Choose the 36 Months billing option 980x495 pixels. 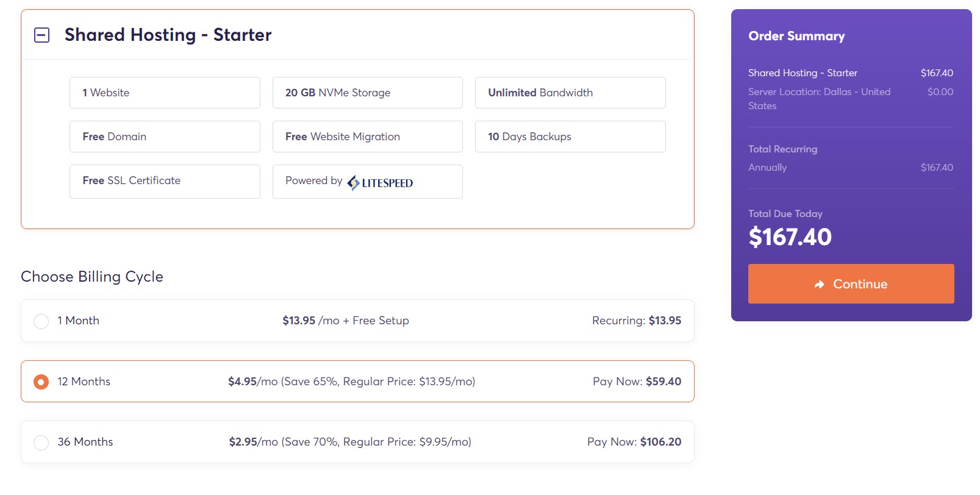(357, 442)
